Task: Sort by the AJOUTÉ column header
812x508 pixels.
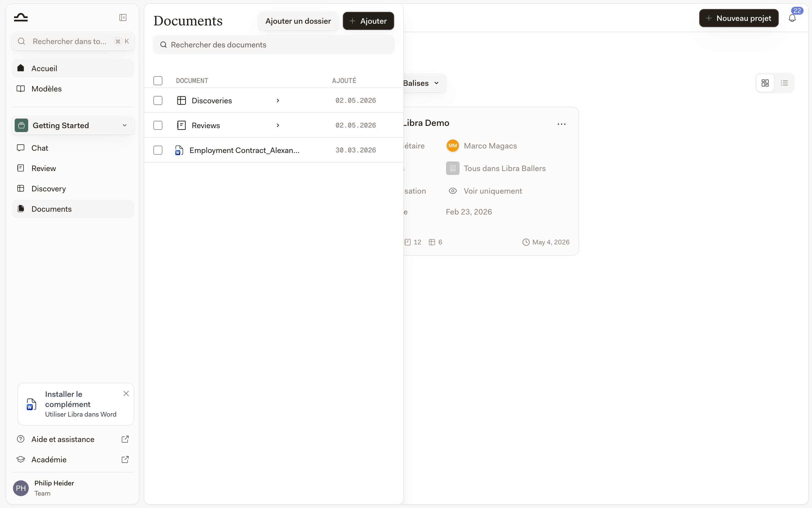Action: point(344,81)
